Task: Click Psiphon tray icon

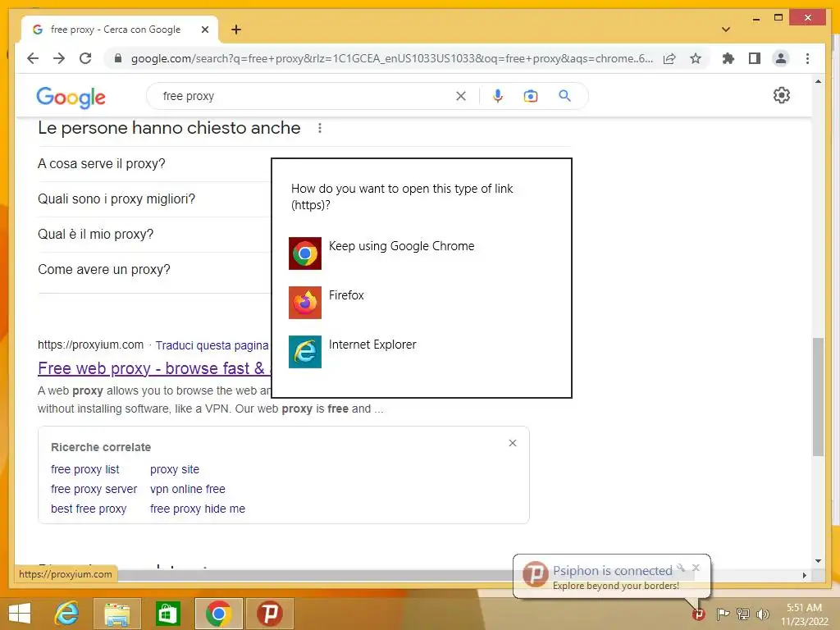Action: tap(698, 614)
